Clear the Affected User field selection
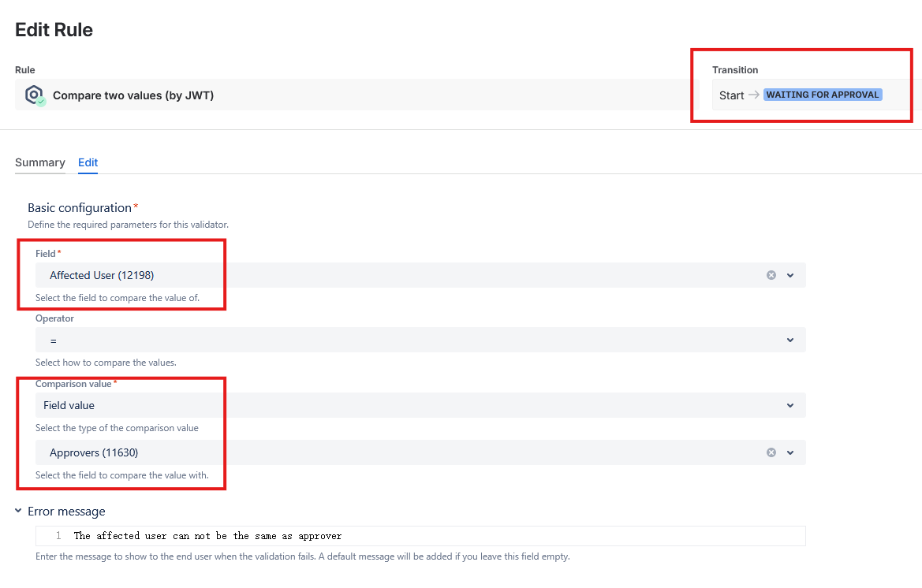This screenshot has height=588, width=922. tap(771, 276)
